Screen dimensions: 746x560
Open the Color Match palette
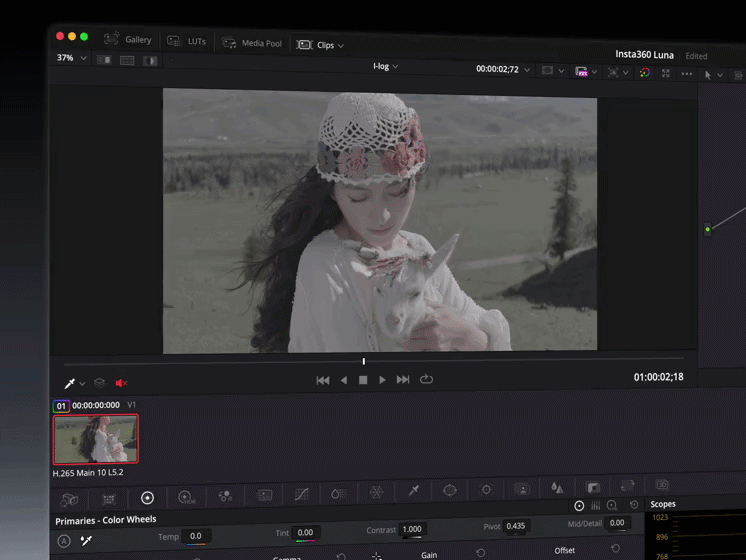[x=109, y=499]
